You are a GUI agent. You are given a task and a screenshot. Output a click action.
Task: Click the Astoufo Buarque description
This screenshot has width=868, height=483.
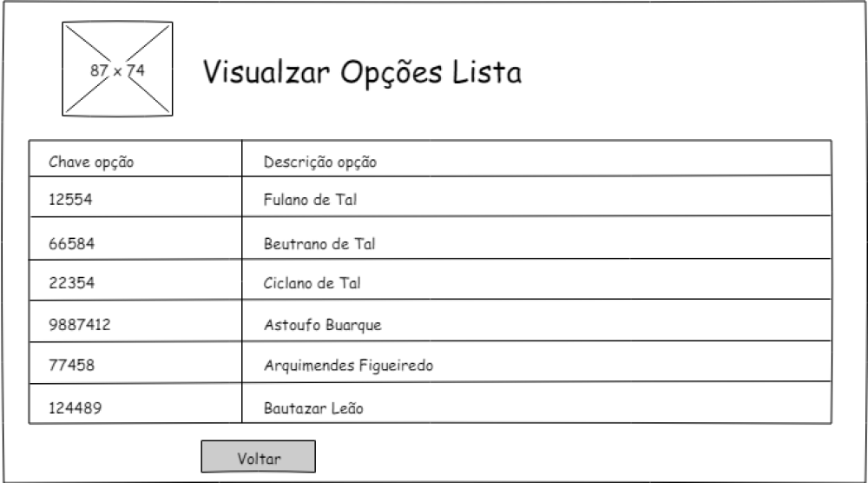(322, 326)
